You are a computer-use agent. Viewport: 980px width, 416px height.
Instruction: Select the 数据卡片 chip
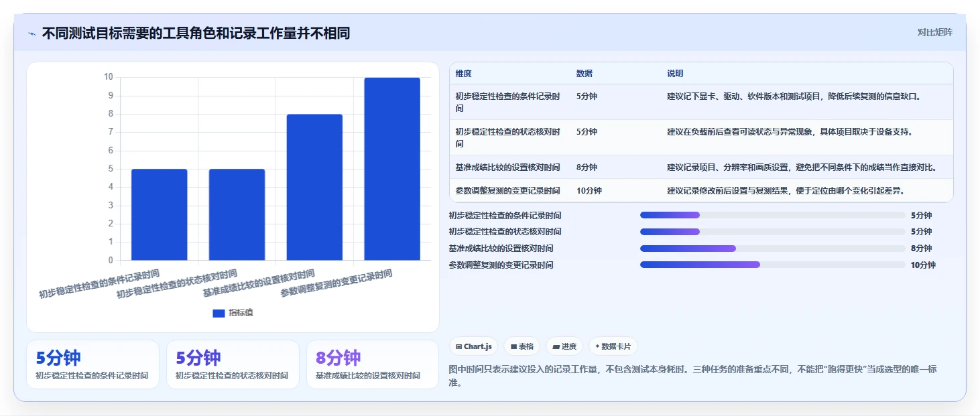click(x=613, y=346)
